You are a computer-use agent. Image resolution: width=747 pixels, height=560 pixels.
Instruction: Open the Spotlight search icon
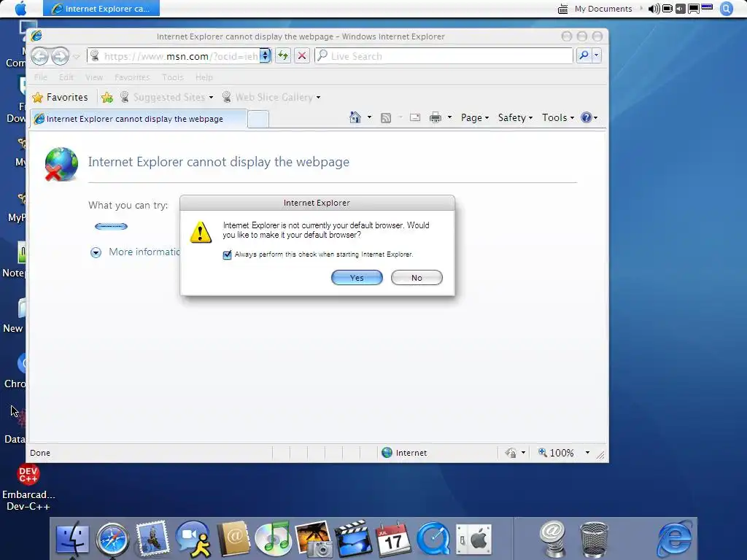pyautogui.click(x=726, y=9)
